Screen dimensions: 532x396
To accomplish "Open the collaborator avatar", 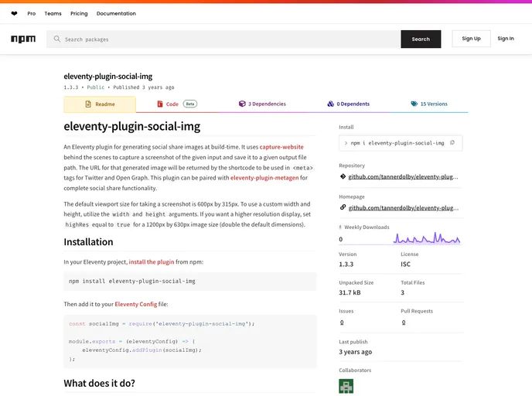I will (x=346, y=386).
